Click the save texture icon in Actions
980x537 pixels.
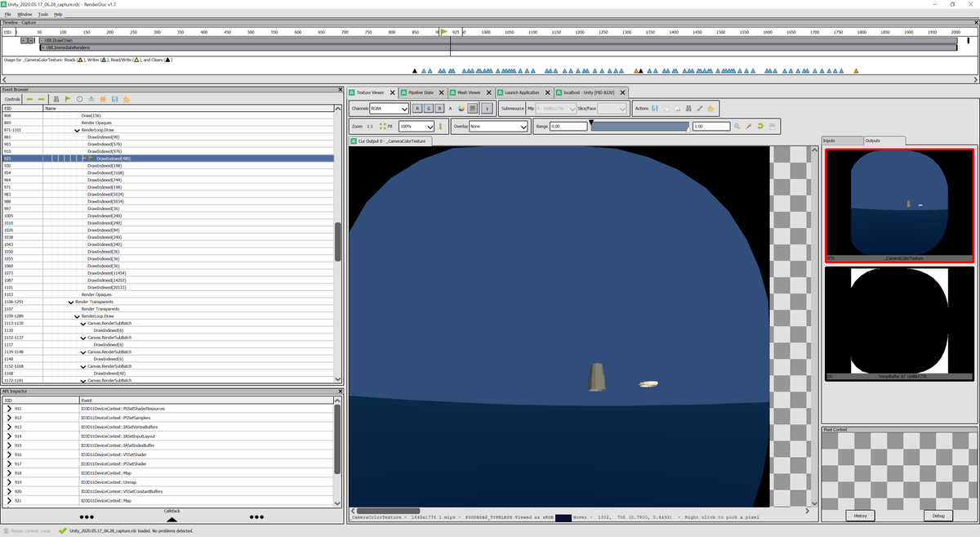tap(655, 108)
